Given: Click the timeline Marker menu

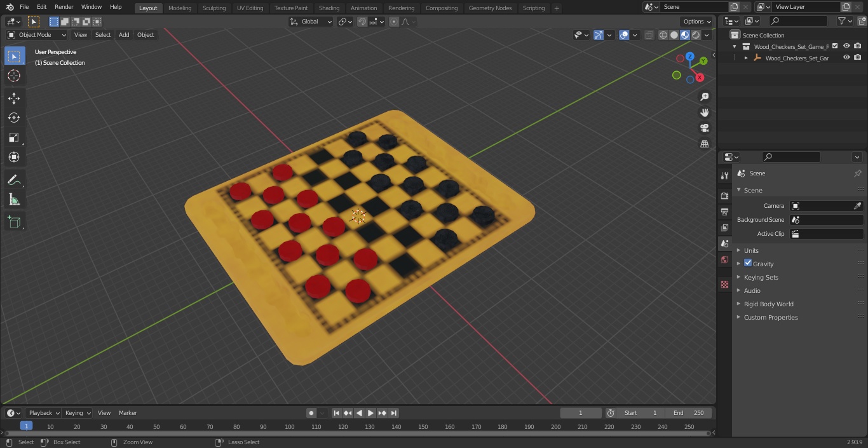Looking at the screenshot, I should [128, 413].
